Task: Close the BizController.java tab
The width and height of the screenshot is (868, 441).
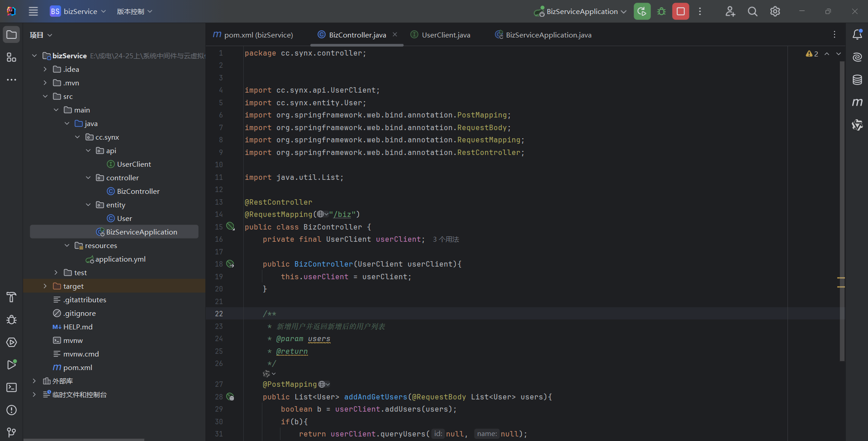Action: pyautogui.click(x=395, y=34)
